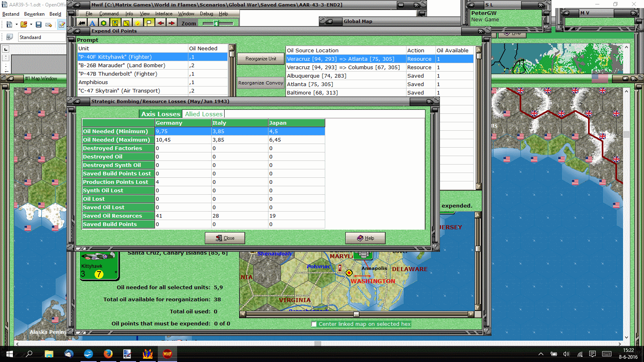Click the Reorganize Unit button
This screenshot has width=644, height=362.
(261, 59)
